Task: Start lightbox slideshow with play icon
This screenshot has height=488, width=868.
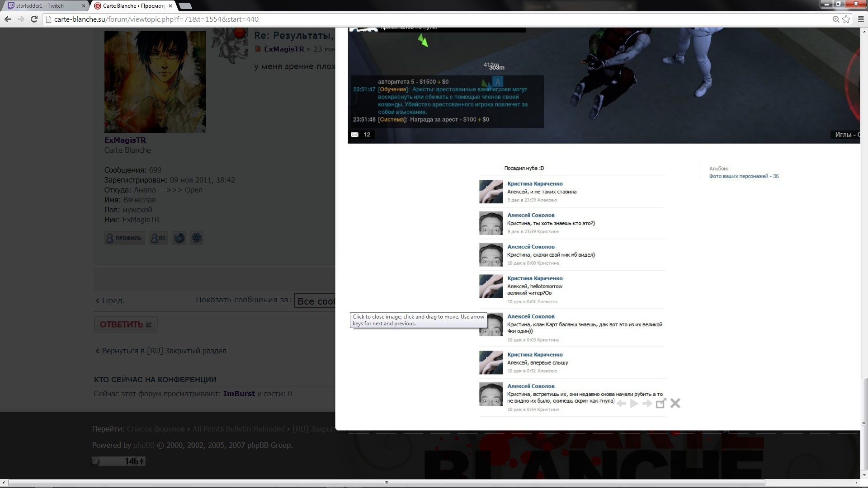Action: 634,404
